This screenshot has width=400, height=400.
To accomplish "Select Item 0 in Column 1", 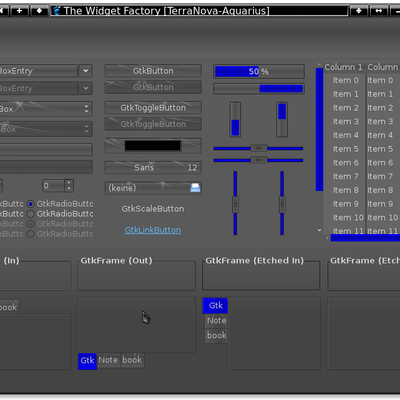I will [345, 80].
